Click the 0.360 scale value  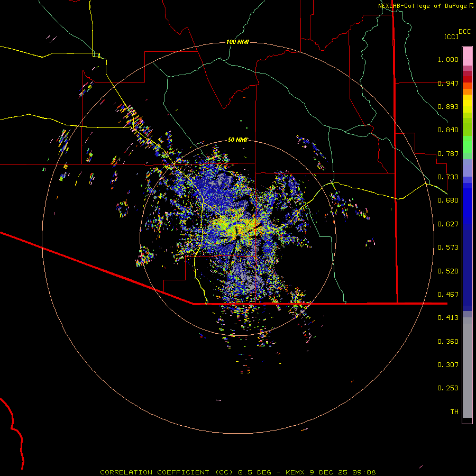pos(448,342)
